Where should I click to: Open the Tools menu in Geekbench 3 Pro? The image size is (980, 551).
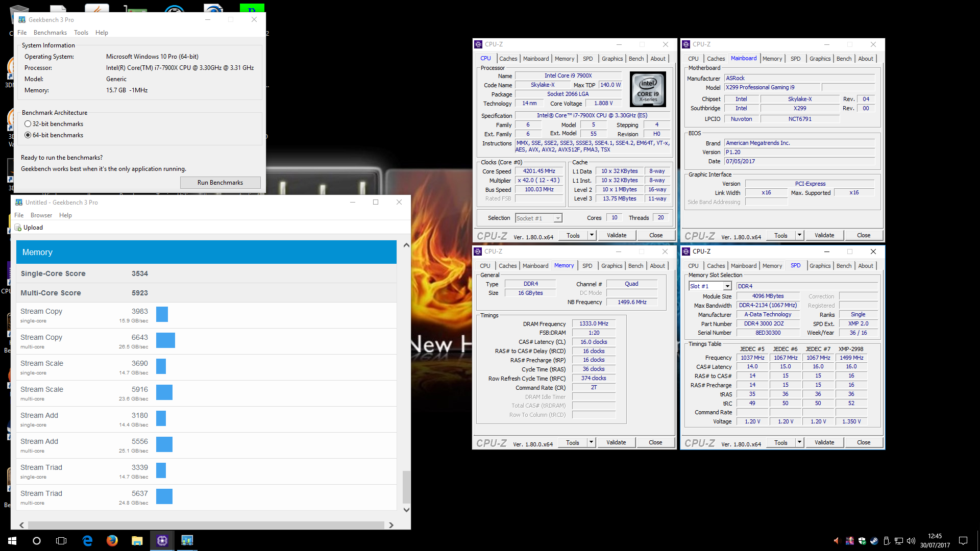81,33
